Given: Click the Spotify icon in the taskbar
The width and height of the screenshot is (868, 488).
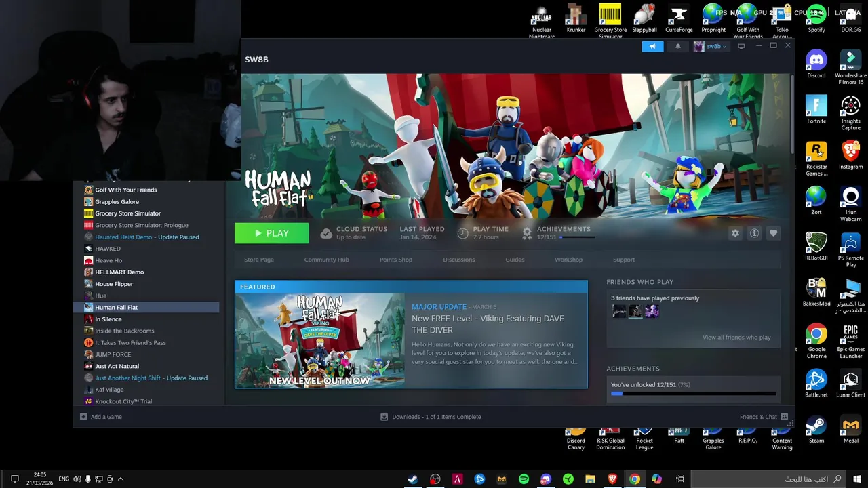Looking at the screenshot, I should click(x=524, y=479).
